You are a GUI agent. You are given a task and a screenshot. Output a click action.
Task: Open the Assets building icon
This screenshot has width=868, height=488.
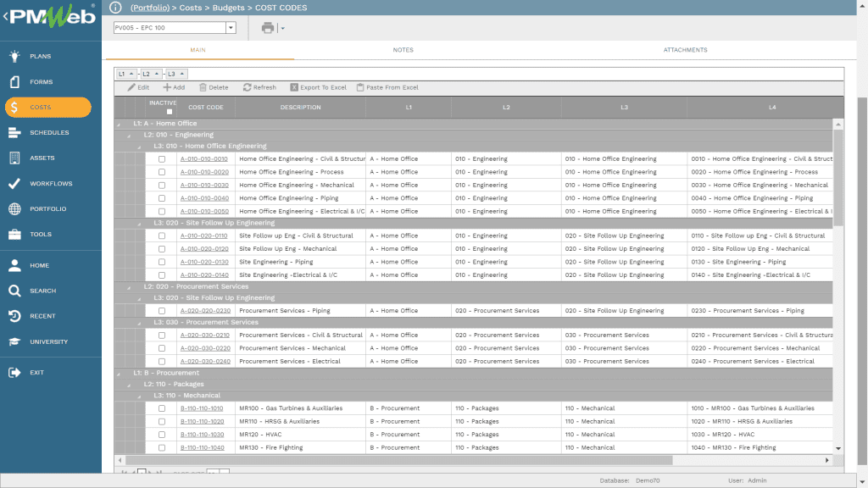pyautogui.click(x=15, y=158)
